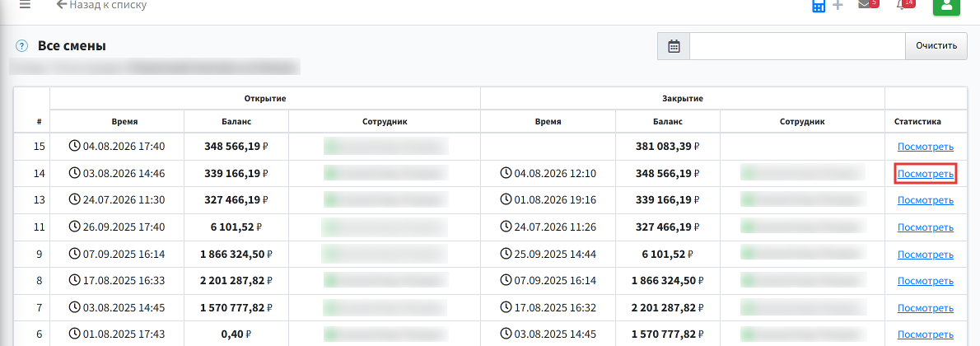Click the date range input field
980x346 pixels.
click(x=797, y=46)
